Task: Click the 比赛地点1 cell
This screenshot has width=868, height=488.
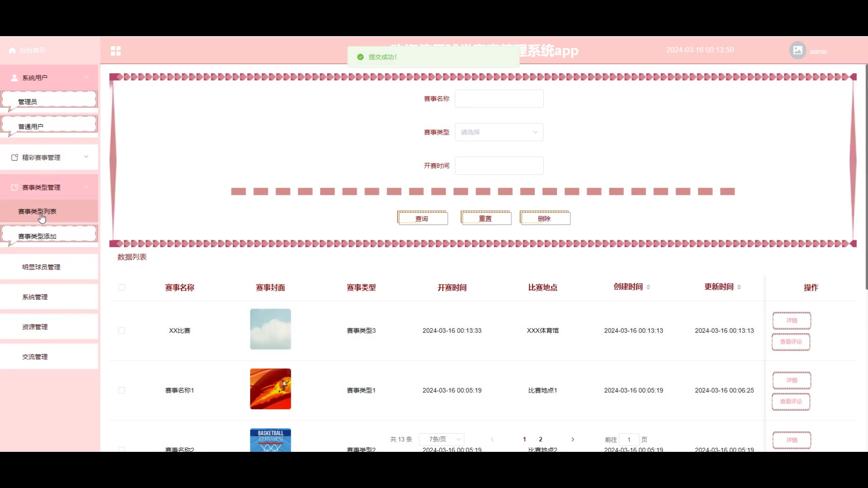Action: [x=542, y=390]
